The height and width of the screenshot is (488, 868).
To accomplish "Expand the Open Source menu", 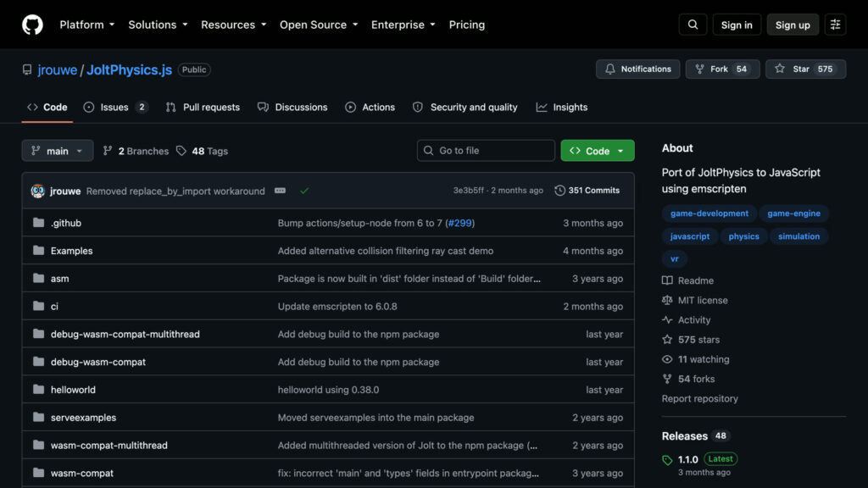I will tap(319, 25).
